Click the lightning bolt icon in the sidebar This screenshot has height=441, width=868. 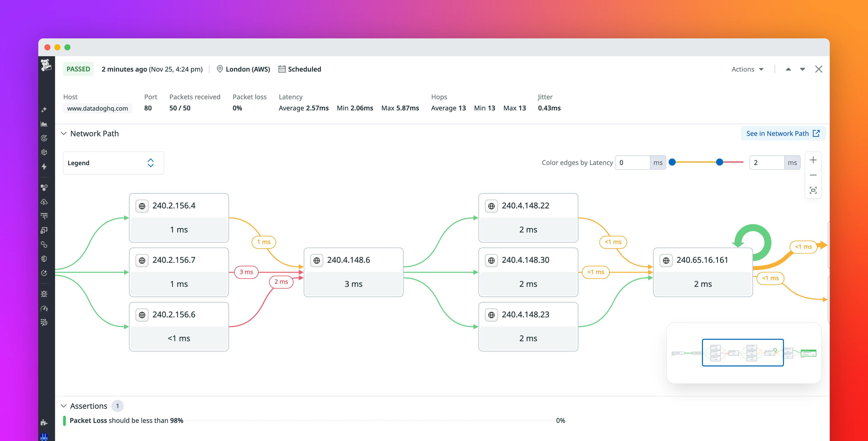click(44, 166)
